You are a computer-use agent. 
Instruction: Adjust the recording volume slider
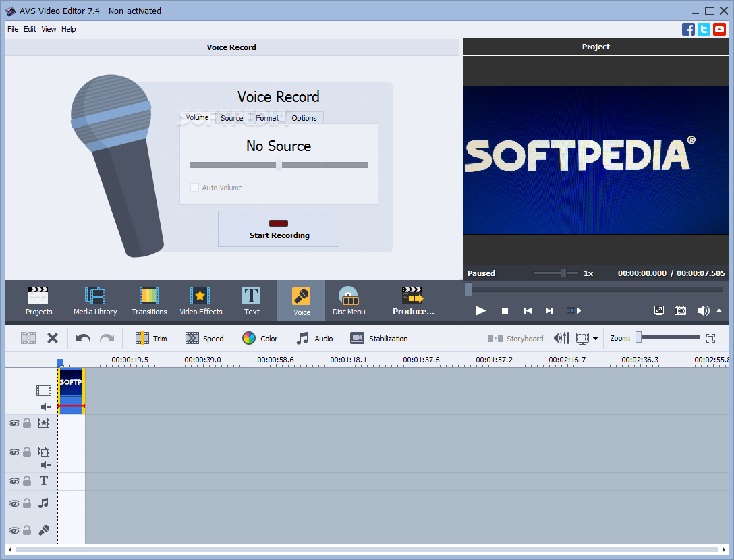[x=279, y=165]
